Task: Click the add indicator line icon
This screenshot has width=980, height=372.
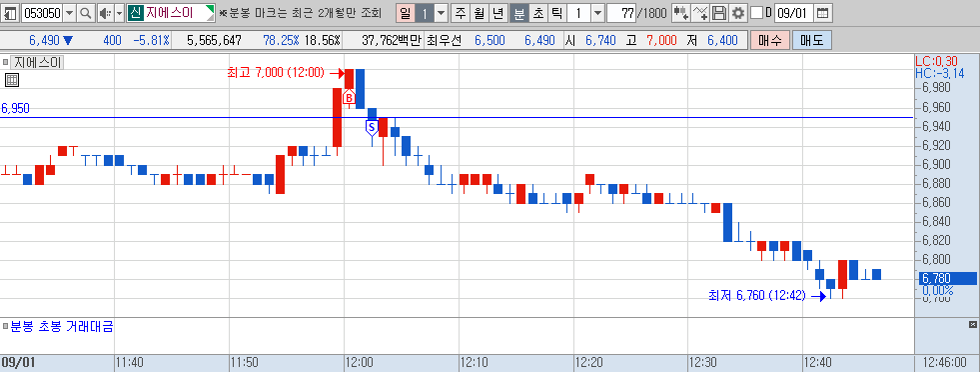Action: (x=700, y=13)
